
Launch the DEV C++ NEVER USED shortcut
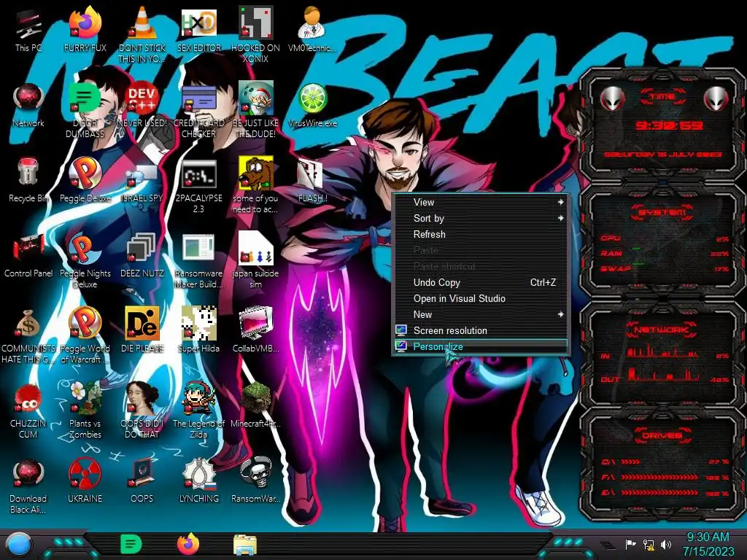(142, 104)
